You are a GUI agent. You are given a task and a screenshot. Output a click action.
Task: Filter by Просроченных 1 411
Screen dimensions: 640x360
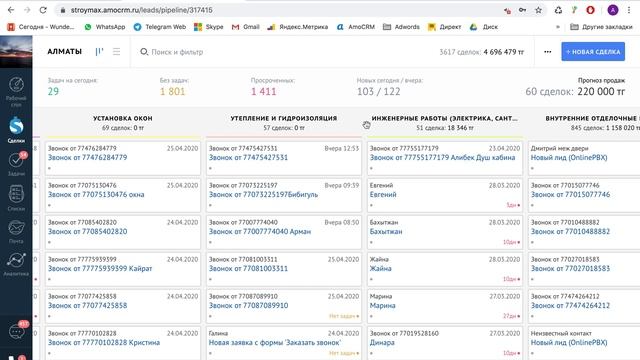pyautogui.click(x=273, y=87)
